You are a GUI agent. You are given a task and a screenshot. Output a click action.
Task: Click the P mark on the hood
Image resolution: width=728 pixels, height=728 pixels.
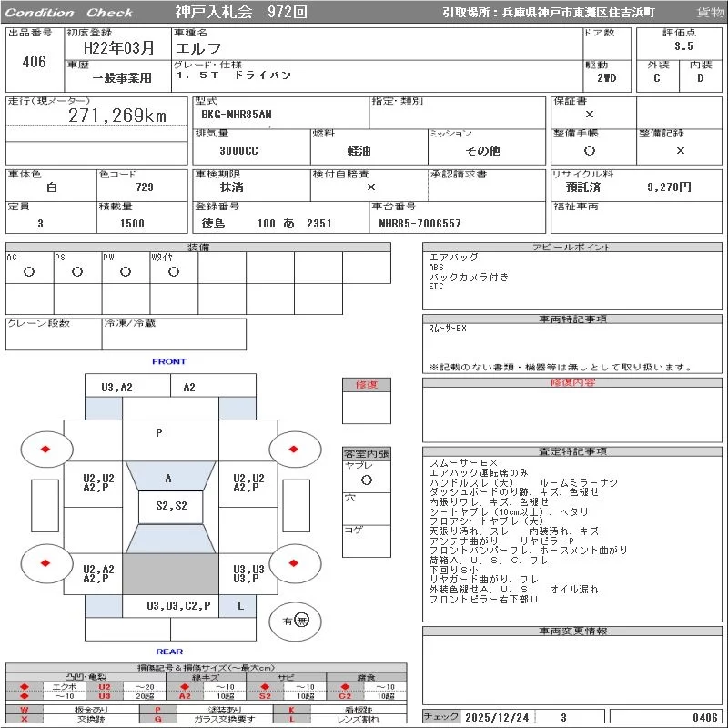pyautogui.click(x=159, y=433)
